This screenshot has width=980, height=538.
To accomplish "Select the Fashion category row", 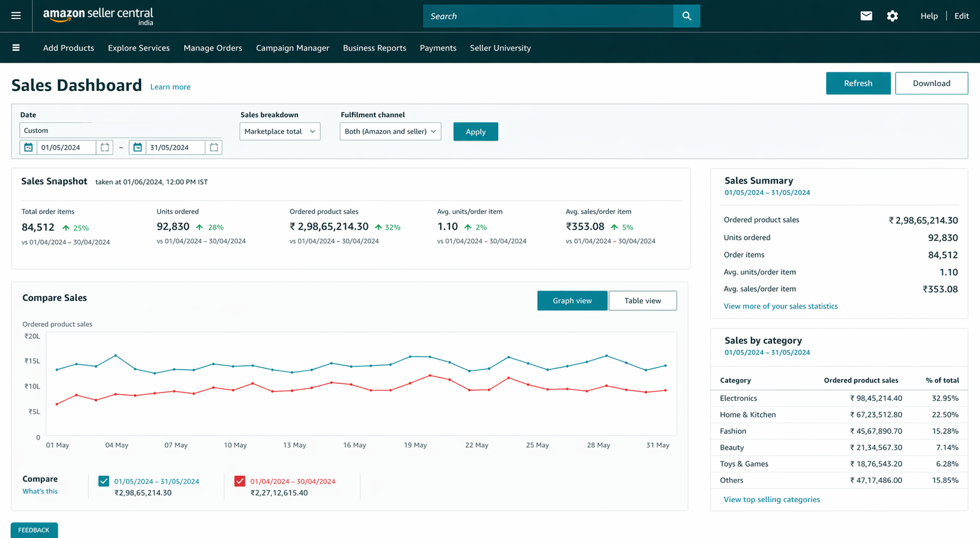I will point(839,431).
